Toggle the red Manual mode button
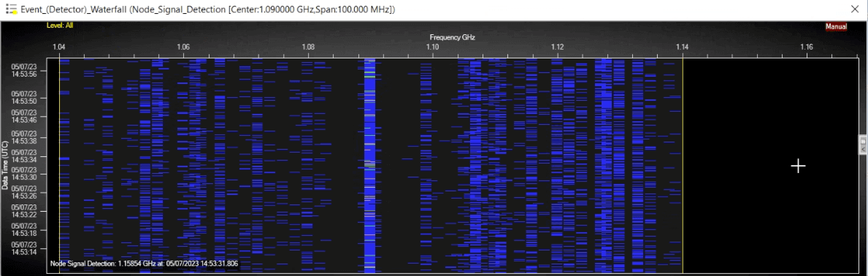868x276 pixels. tap(836, 27)
